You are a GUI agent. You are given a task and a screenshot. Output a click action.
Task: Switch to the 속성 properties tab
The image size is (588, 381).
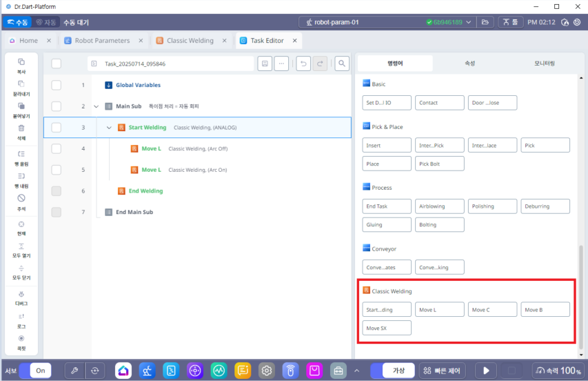pos(469,63)
